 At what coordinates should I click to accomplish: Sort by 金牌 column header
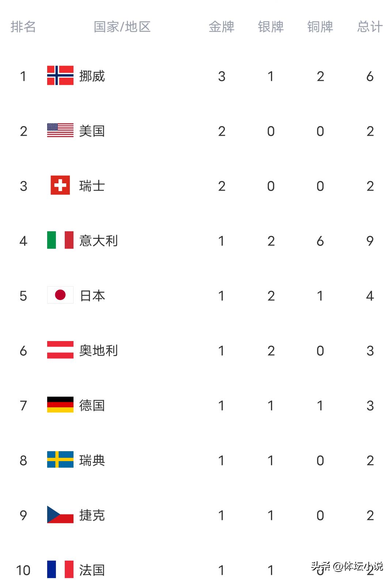coord(222,27)
